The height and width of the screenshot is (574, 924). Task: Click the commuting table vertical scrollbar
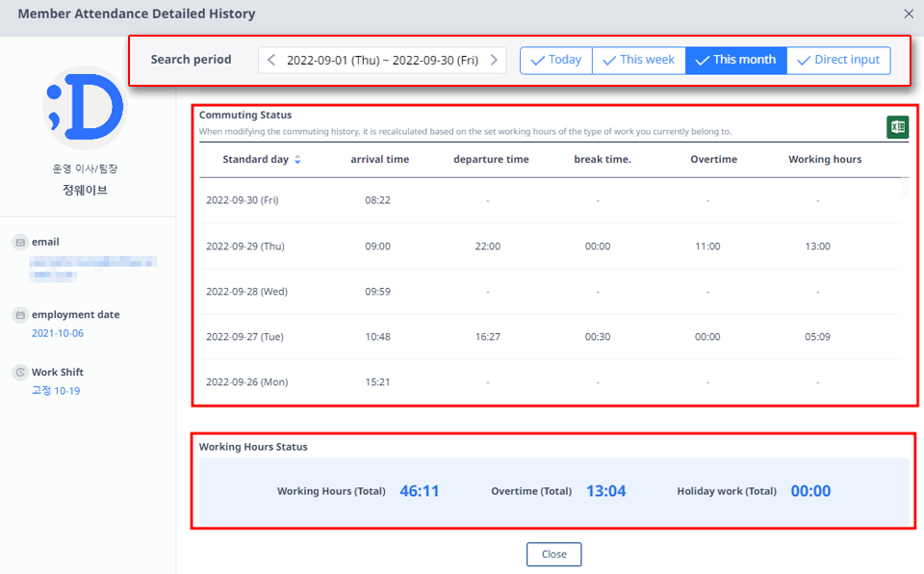coord(905,188)
